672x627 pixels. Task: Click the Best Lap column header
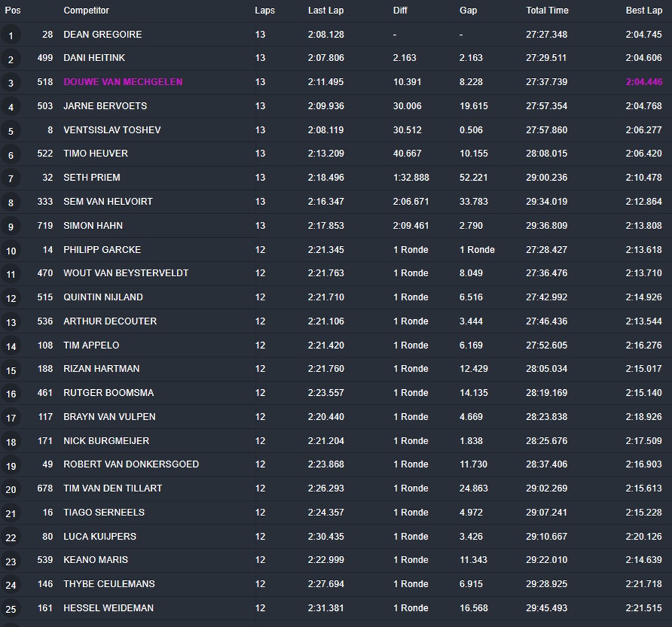(x=643, y=11)
